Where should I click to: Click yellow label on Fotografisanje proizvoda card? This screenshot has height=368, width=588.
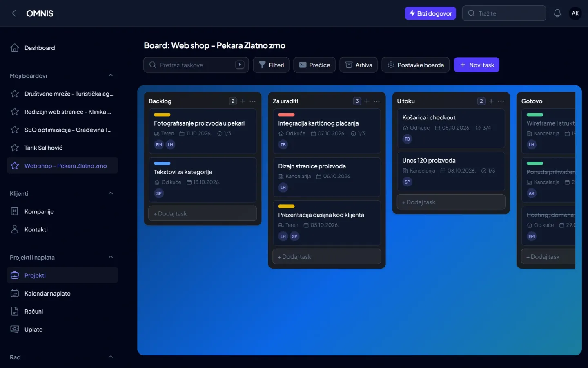point(162,115)
